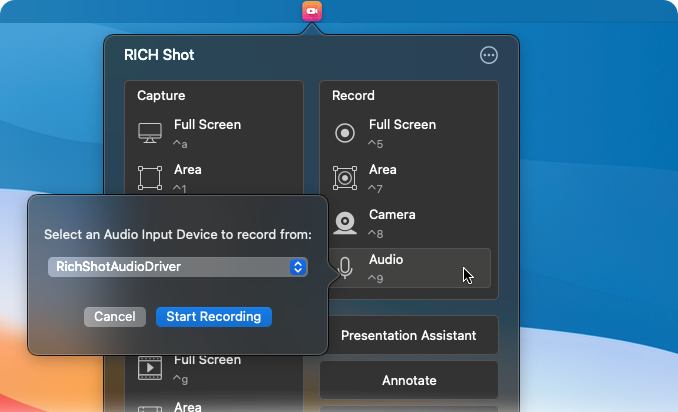Screen dimensions: 678x412
Task: Click the 'Record' section heading
Action: tap(353, 96)
